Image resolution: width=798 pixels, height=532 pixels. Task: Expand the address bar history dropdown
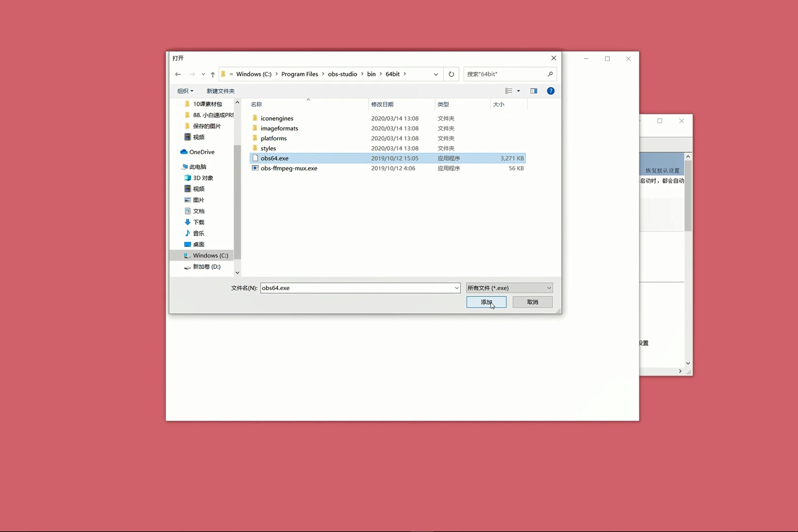[436, 74]
